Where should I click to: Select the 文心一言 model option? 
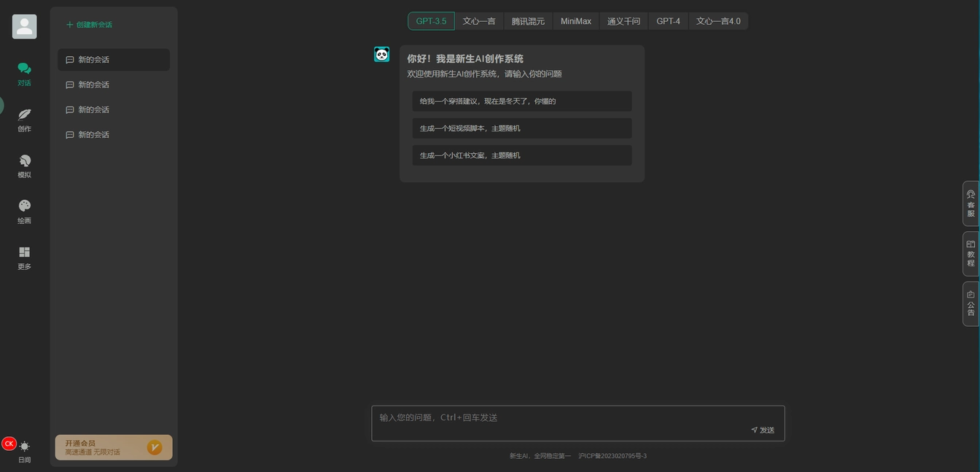point(479,21)
